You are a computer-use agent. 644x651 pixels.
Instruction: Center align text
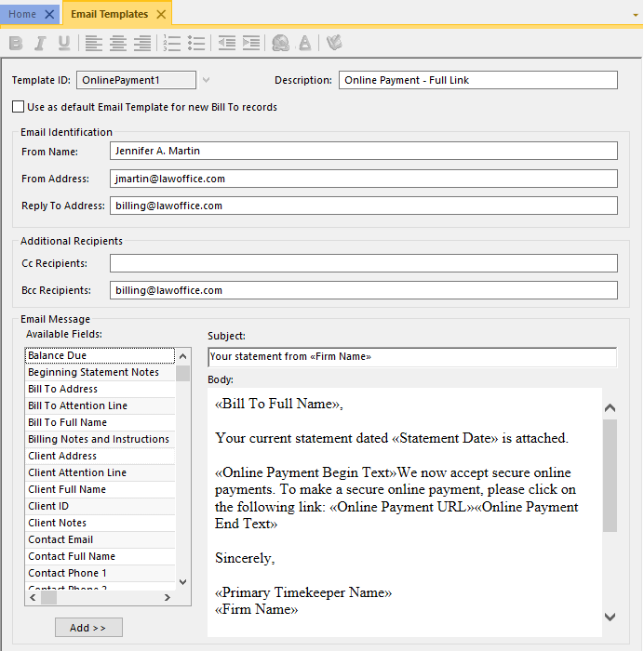click(x=118, y=43)
